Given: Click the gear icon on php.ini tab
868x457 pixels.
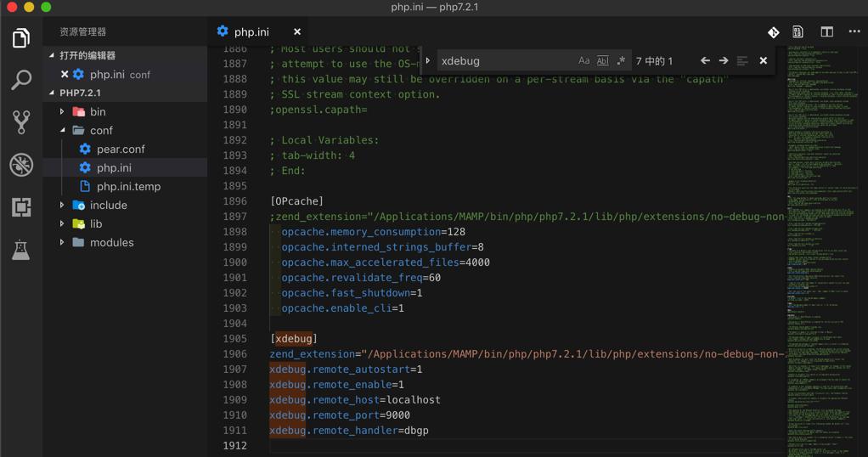Looking at the screenshot, I should click(x=223, y=31).
